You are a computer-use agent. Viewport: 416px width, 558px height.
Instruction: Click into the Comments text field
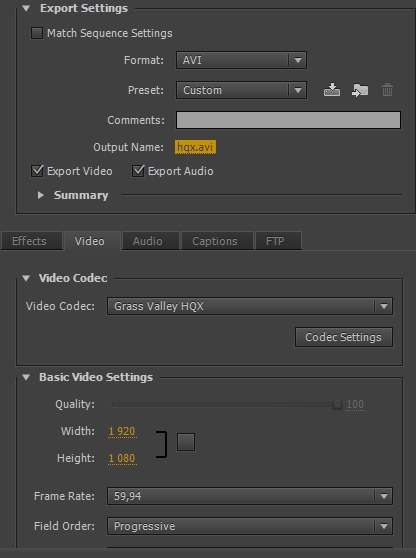[289, 120]
